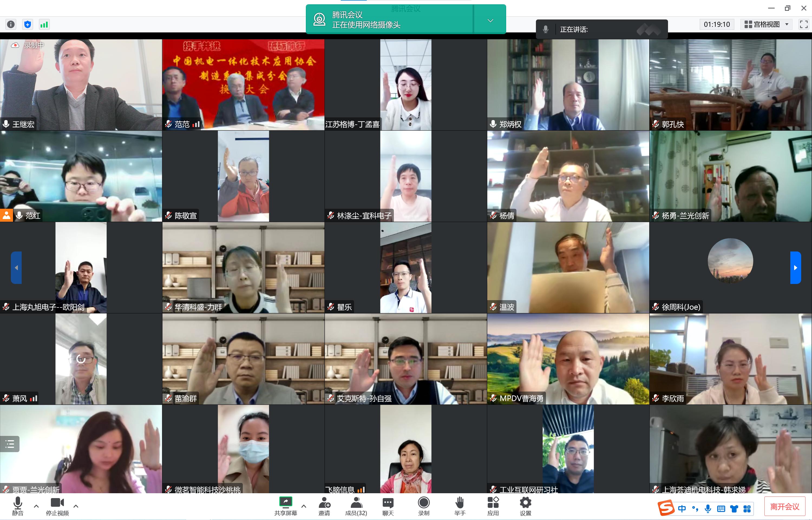Open 邀请 invite participants

tap(324, 506)
